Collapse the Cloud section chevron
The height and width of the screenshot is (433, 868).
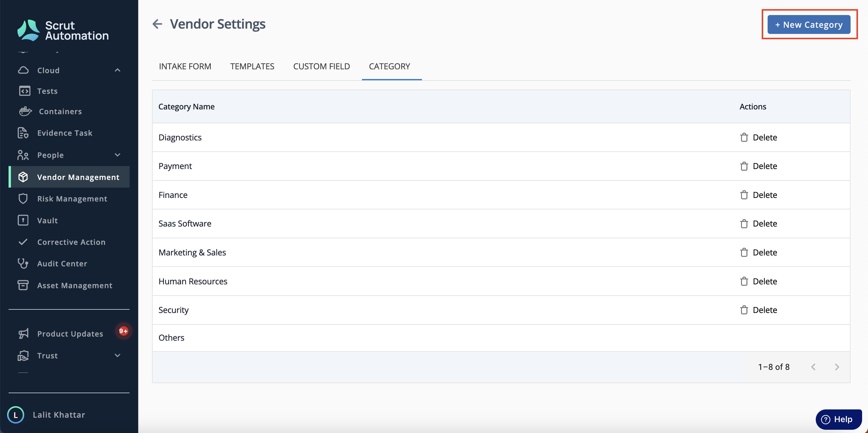118,70
